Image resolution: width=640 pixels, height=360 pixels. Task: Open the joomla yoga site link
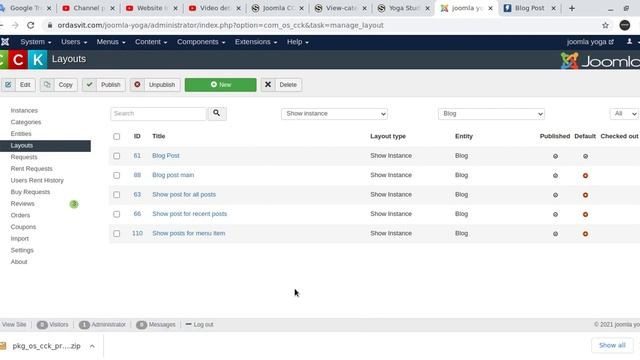pyautogui.click(x=590, y=42)
